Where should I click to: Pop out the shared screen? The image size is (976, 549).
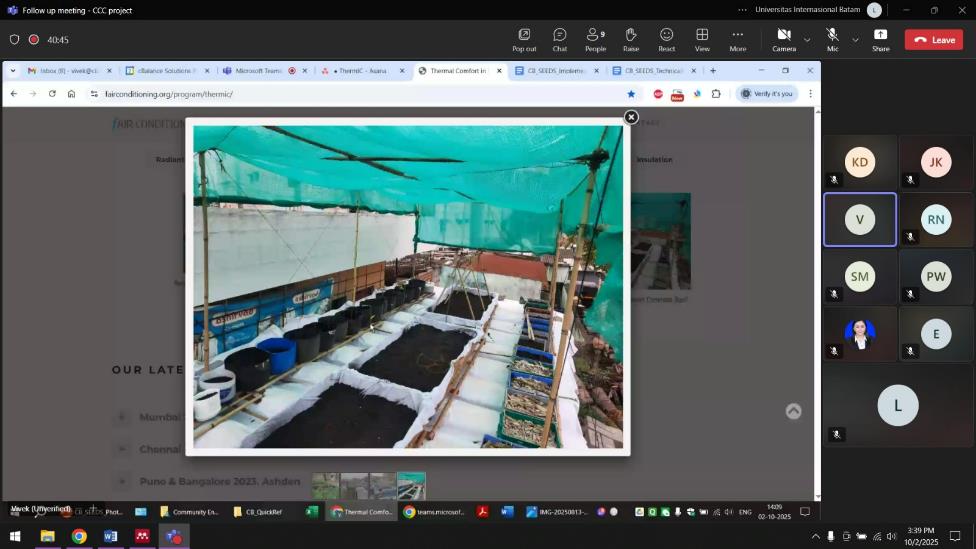(x=524, y=39)
